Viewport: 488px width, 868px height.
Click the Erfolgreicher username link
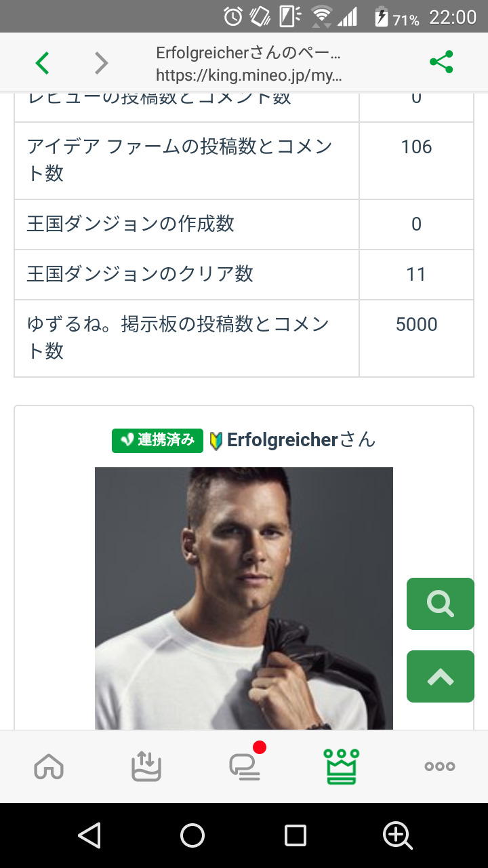(282, 440)
